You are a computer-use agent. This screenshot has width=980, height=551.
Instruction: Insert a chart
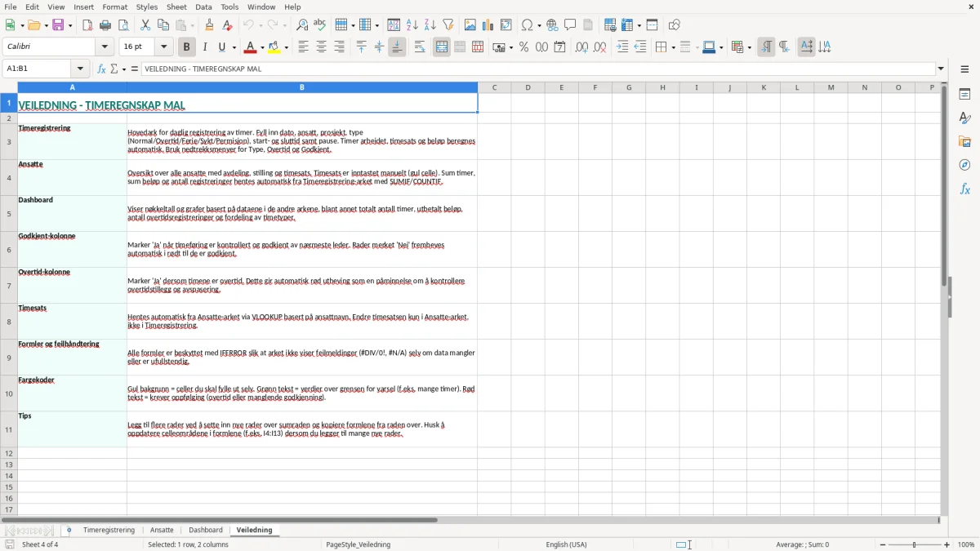[x=488, y=25]
